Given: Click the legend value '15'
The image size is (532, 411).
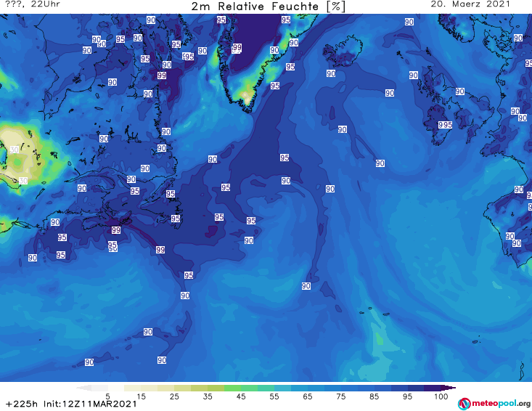Looking at the screenshot, I should 141,396.
